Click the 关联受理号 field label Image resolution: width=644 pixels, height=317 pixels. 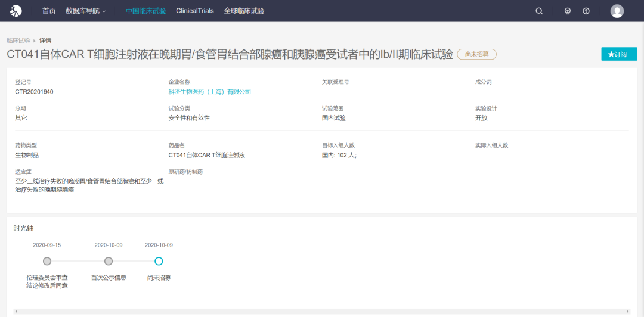coord(336,82)
